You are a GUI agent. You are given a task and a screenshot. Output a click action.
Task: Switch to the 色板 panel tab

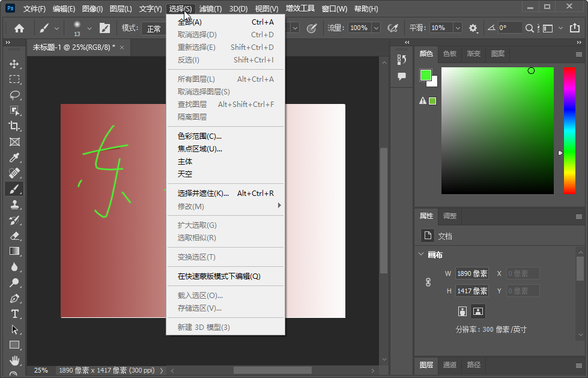(x=449, y=53)
